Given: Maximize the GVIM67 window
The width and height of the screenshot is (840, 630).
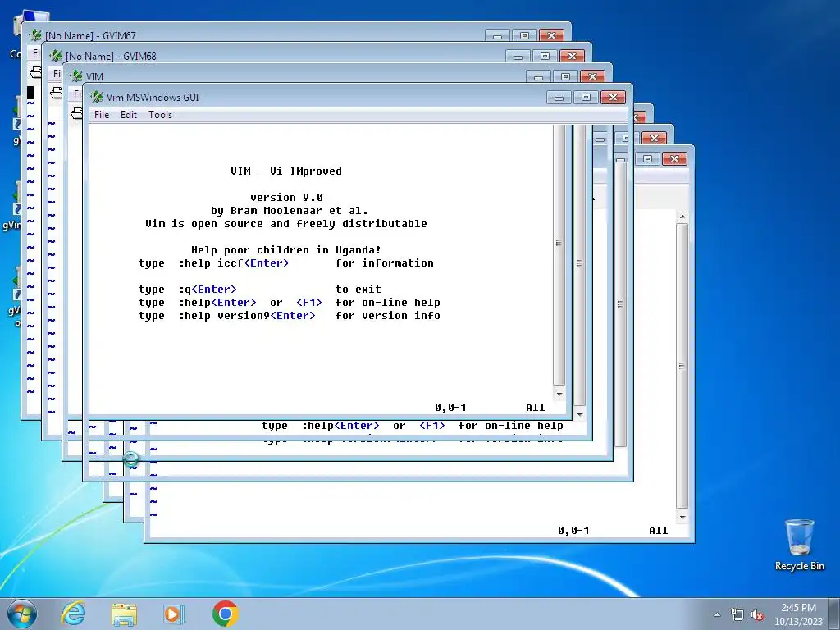Looking at the screenshot, I should [x=524, y=35].
